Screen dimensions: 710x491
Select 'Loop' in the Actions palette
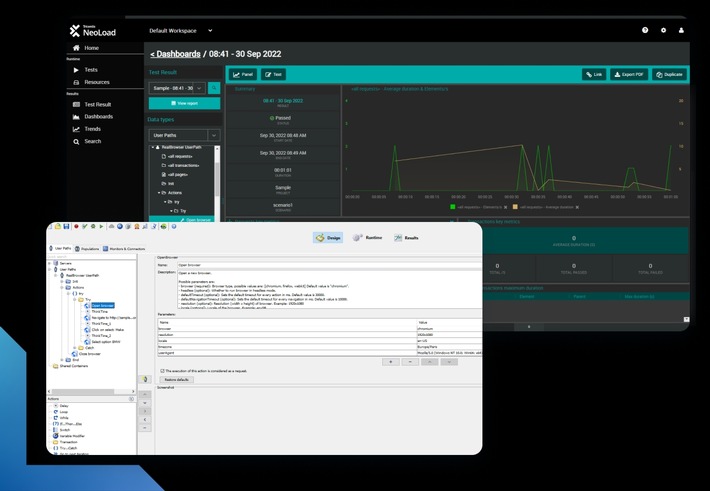click(63, 412)
